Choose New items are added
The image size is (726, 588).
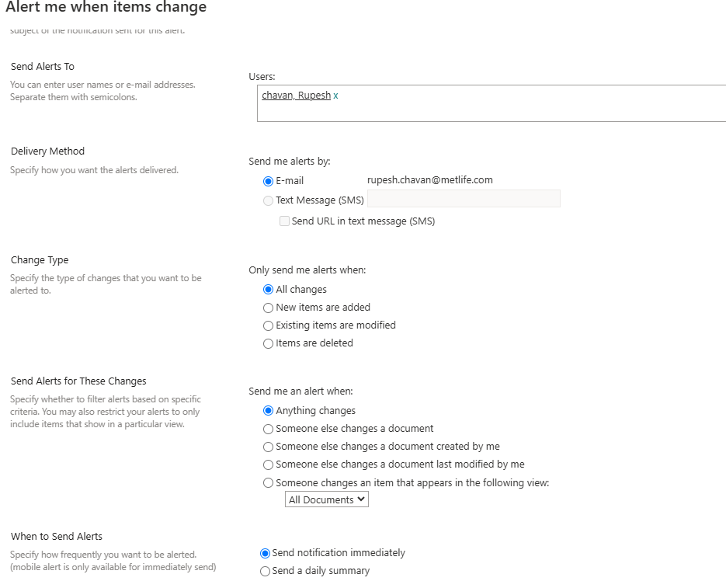coord(268,307)
